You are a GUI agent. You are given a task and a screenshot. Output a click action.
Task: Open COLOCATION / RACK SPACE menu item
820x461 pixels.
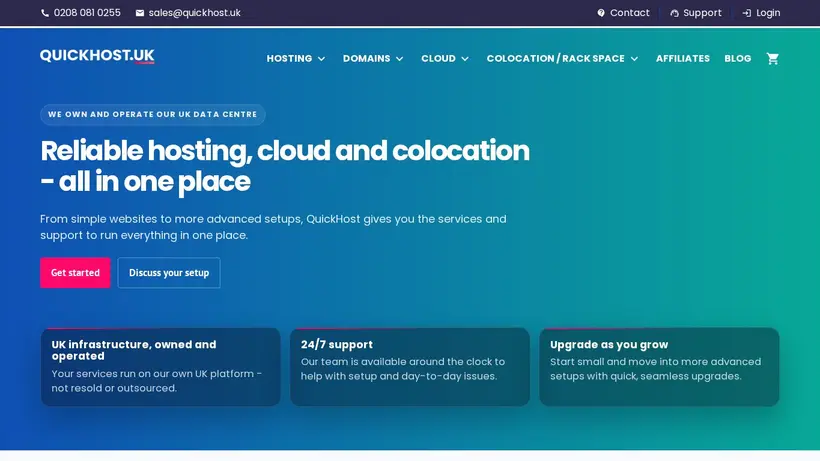coord(555,59)
